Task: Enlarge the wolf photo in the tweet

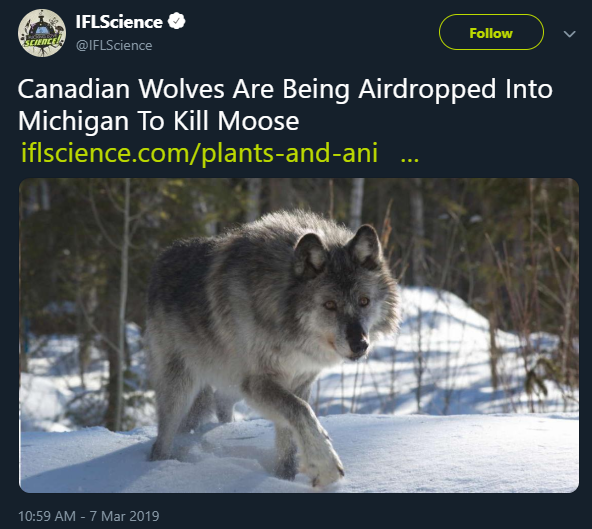Action: [x=299, y=335]
